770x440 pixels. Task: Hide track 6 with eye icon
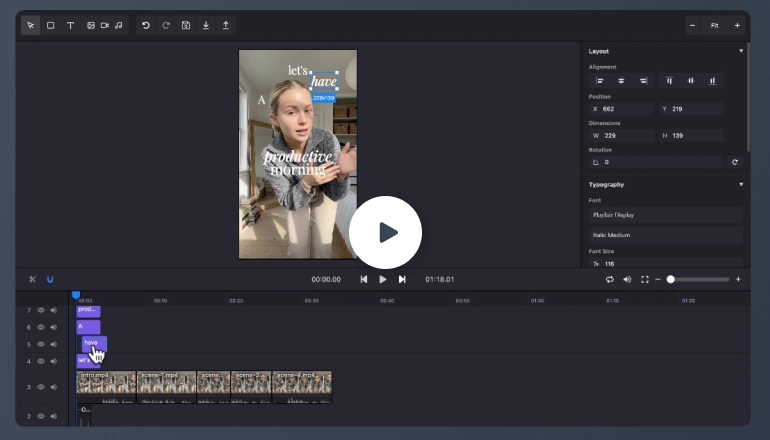(41, 327)
